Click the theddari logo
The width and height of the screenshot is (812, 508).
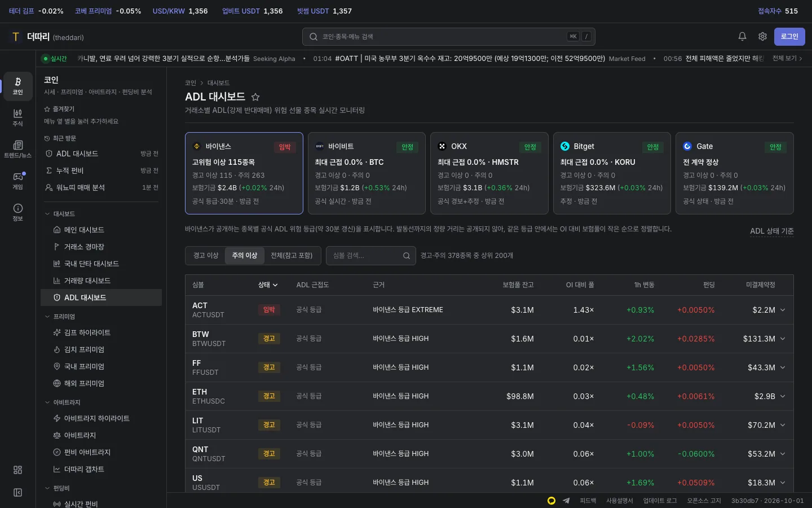click(48, 37)
